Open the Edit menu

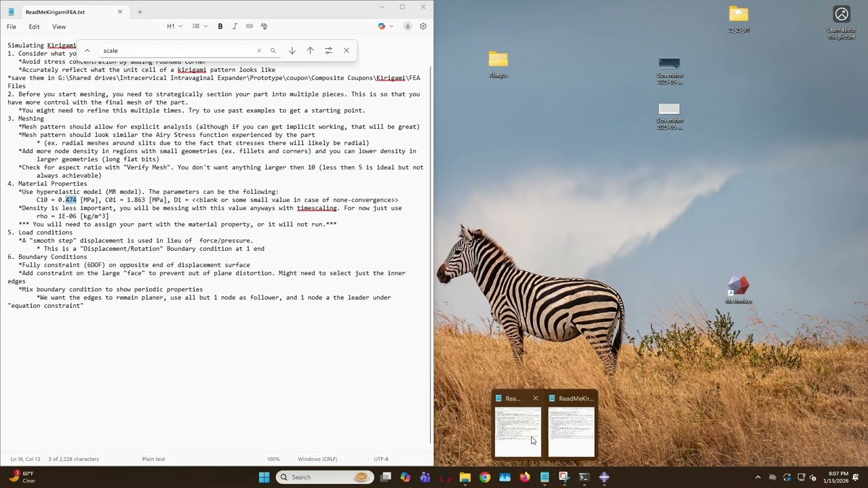(34, 26)
